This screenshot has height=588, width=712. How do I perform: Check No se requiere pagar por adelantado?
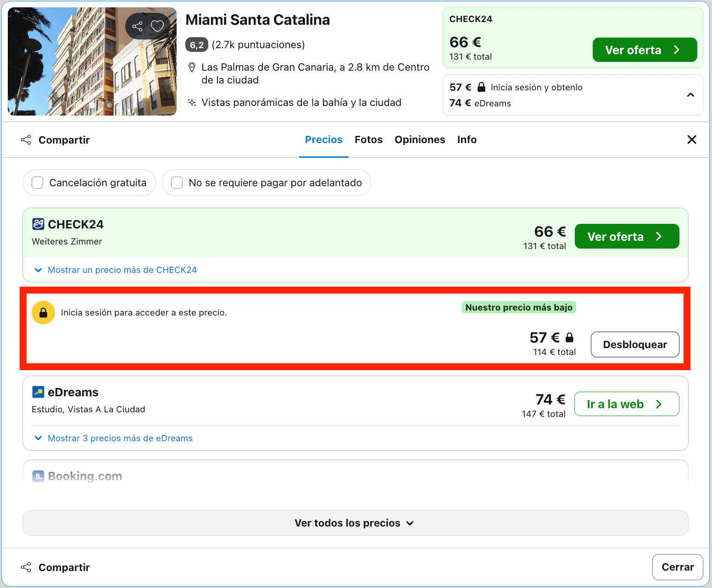[267, 183]
